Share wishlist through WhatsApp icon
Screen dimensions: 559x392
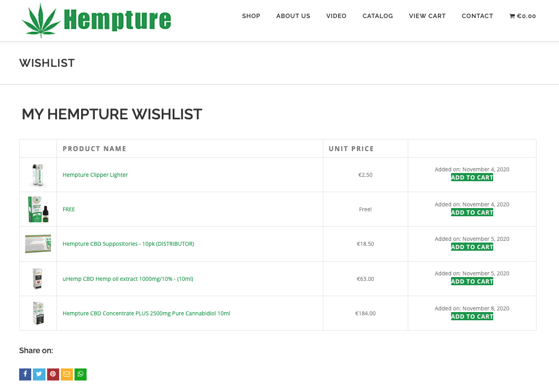click(x=81, y=374)
